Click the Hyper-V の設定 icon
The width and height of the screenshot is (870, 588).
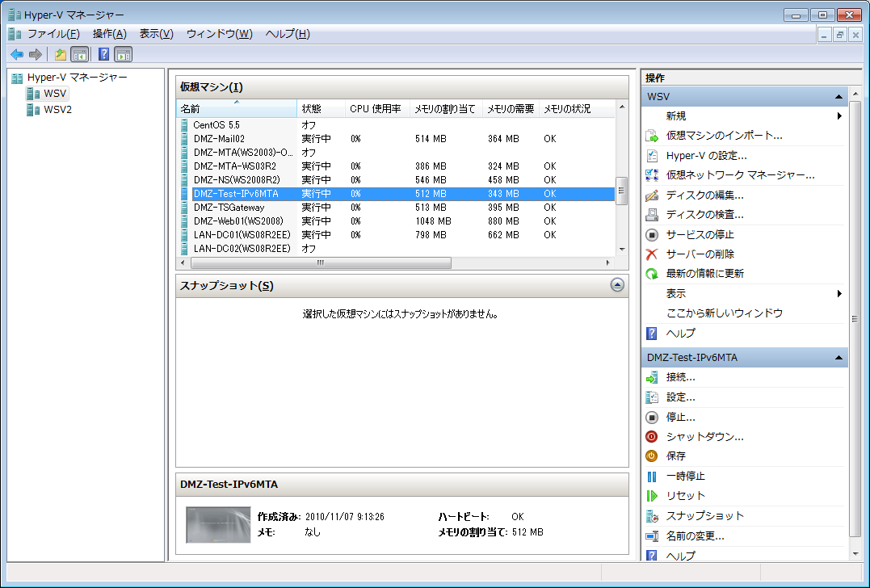(x=652, y=155)
